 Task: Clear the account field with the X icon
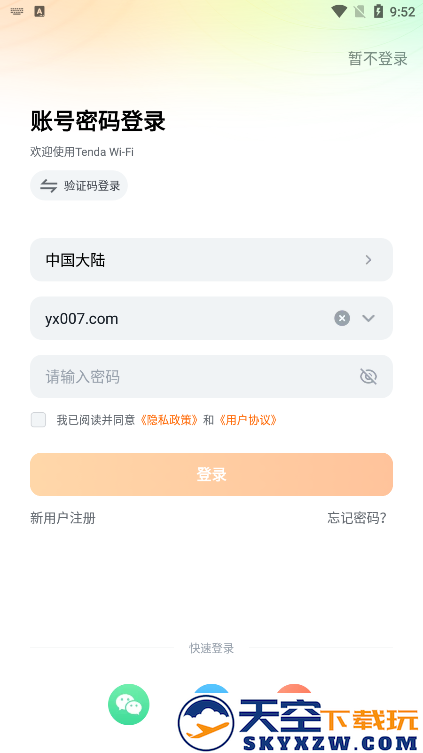342,318
